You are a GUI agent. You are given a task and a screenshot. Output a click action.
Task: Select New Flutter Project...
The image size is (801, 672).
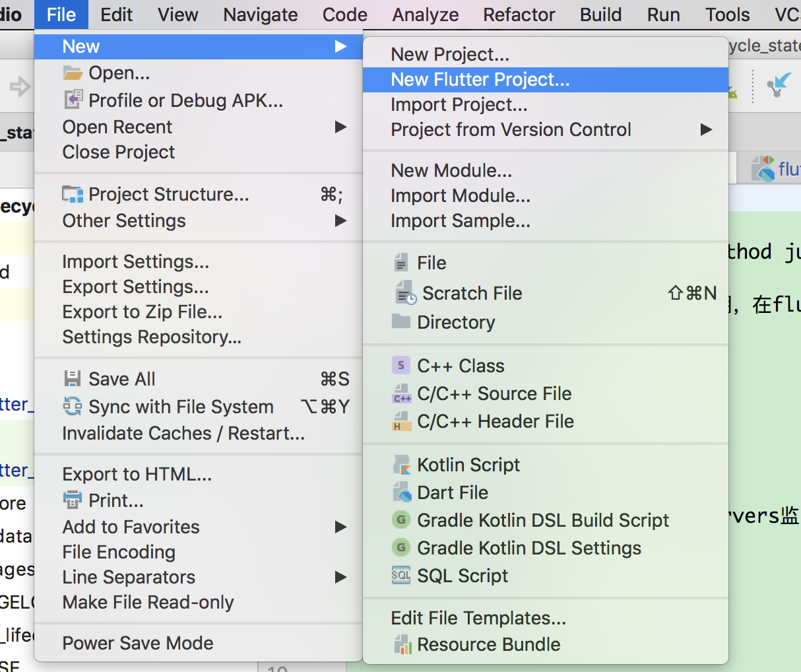pos(480,79)
